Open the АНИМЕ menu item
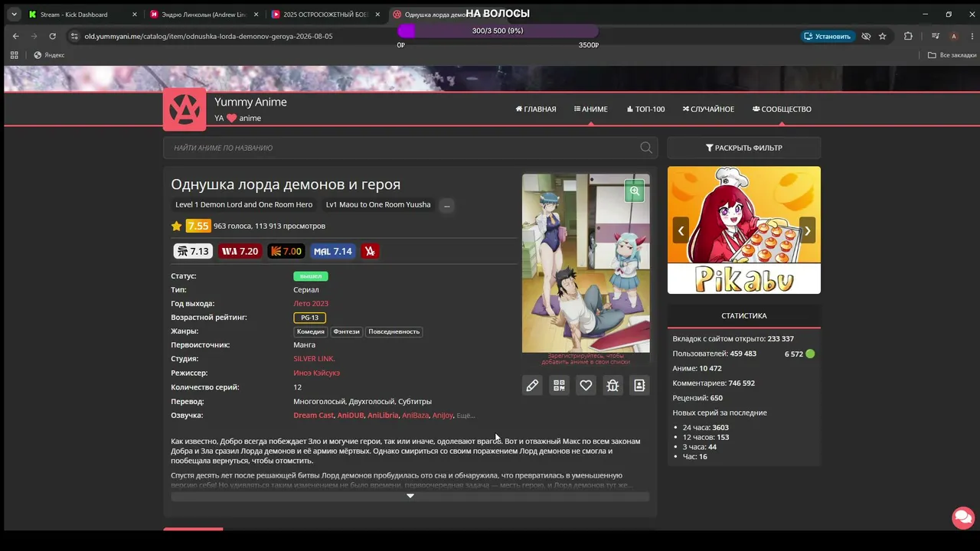Viewport: 980px width, 551px height. [591, 109]
